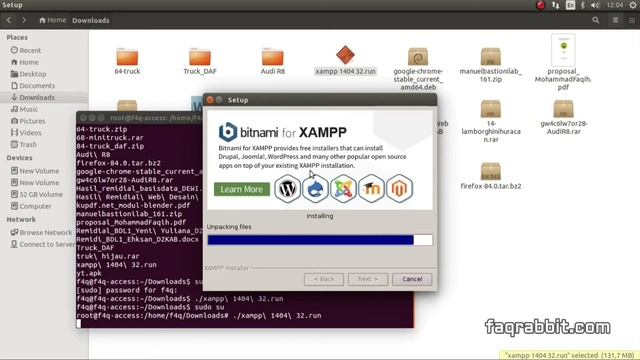This screenshot has height=360, width=640.
Task: Click terminal line 'firefox-84.0.tar.bz2'
Action: (x=118, y=163)
